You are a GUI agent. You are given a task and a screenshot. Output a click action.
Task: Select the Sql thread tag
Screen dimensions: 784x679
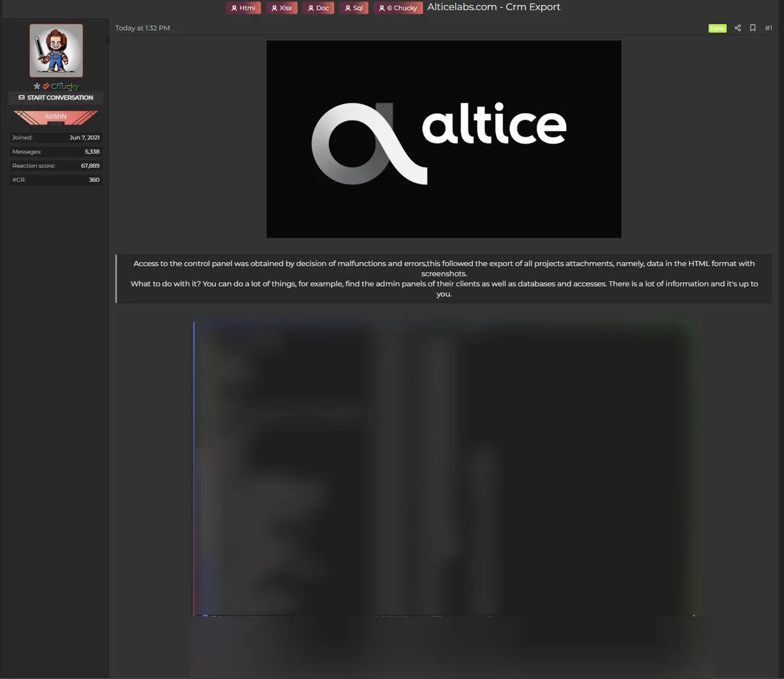pyautogui.click(x=354, y=8)
